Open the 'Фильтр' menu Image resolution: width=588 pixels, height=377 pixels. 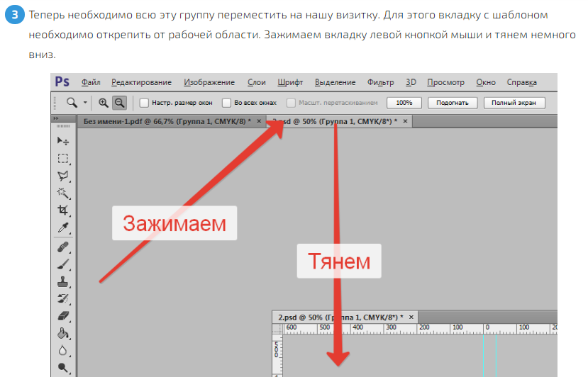[381, 82]
